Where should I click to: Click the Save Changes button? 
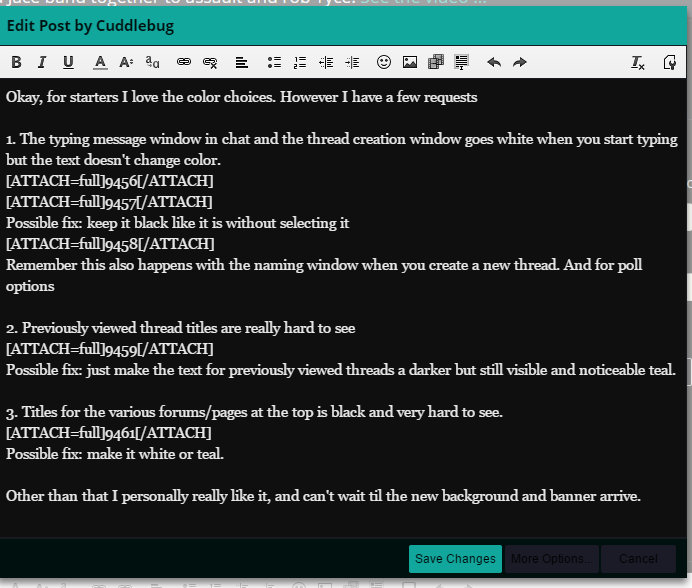455,559
